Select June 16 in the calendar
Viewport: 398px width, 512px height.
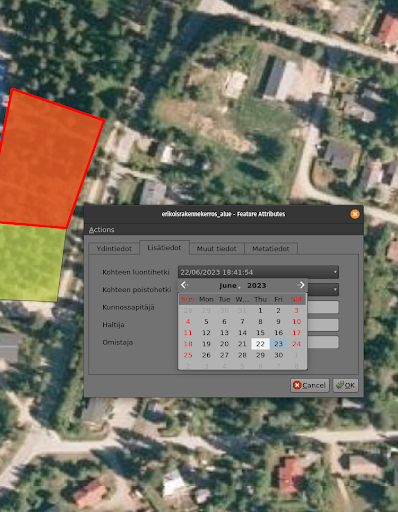278,333
